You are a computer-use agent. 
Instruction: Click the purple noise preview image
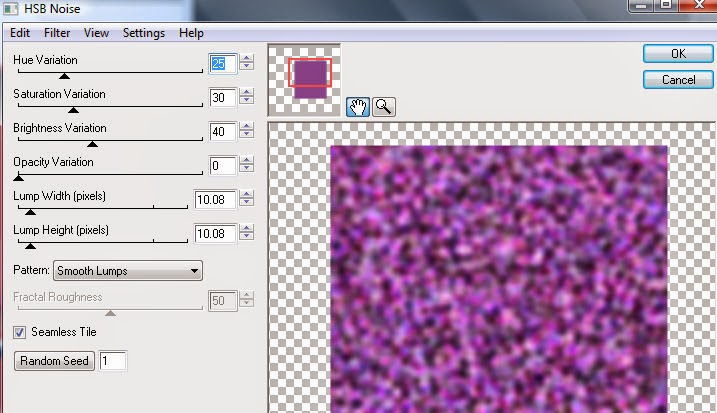click(x=499, y=279)
